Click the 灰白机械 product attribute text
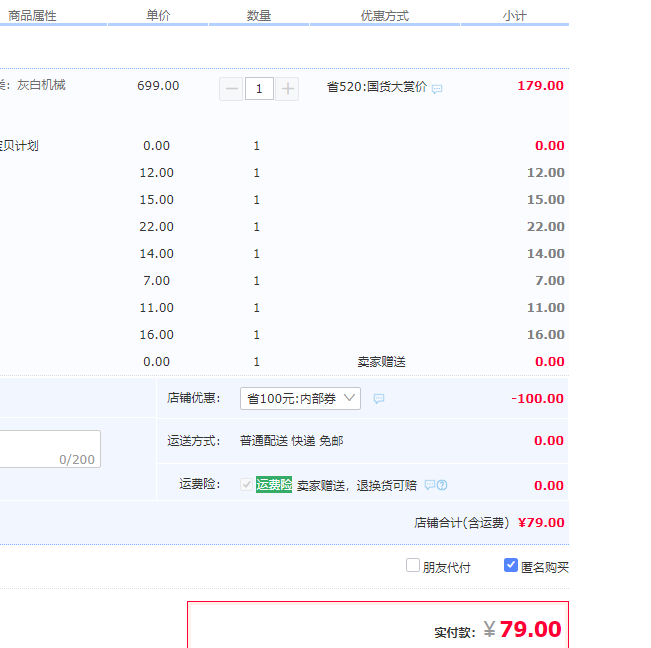Image resolution: width=651 pixels, height=648 pixels. click(41, 85)
